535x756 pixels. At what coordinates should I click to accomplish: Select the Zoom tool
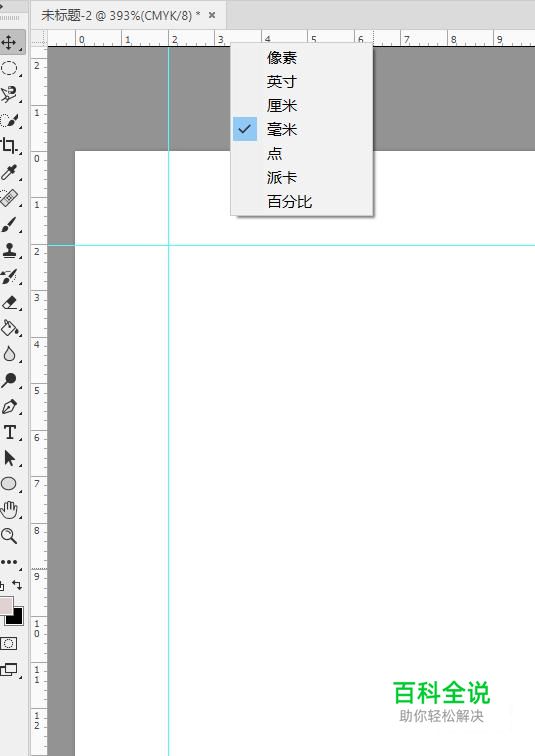pos(10,536)
